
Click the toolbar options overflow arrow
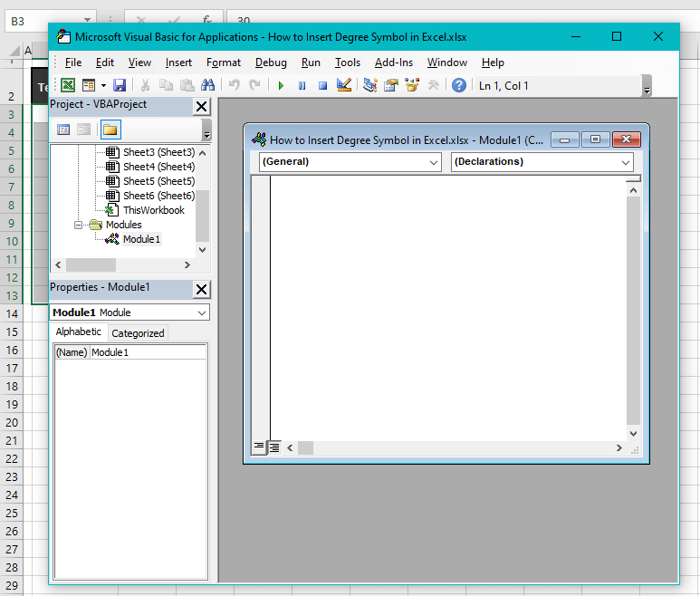click(x=647, y=86)
